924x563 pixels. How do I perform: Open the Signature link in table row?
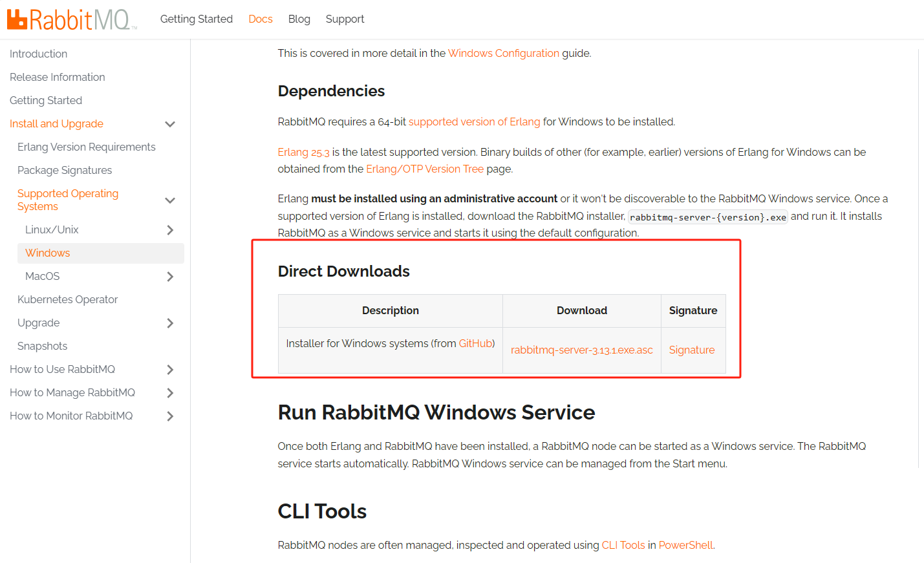pos(692,350)
